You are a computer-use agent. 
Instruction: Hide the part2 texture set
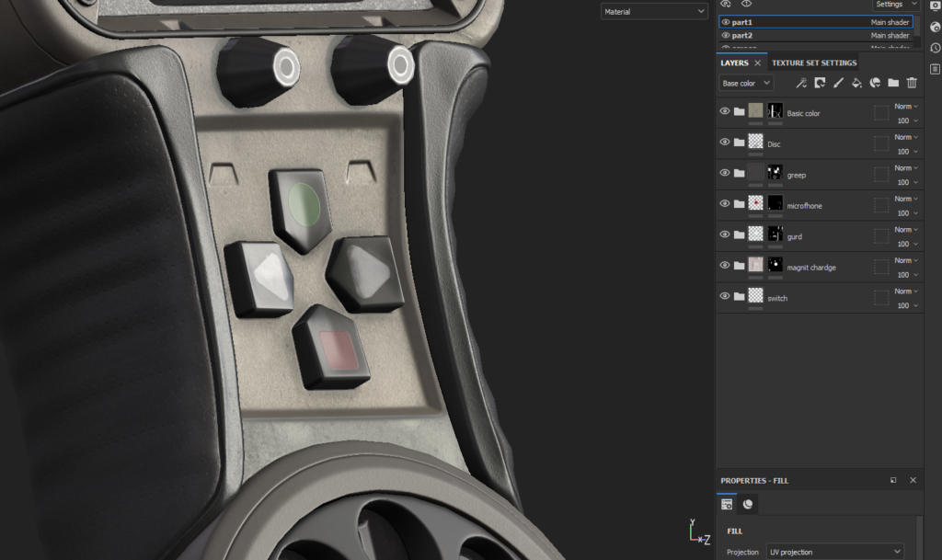click(x=725, y=35)
